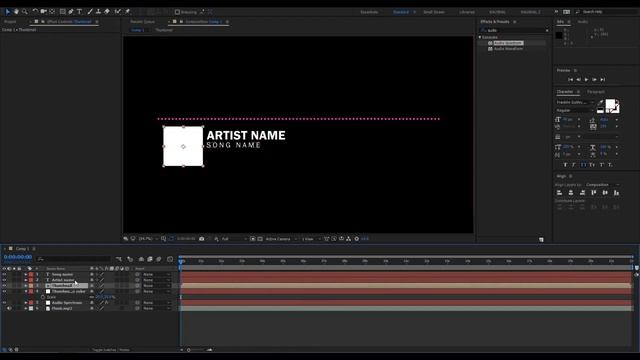This screenshot has height=360, width=640.
Task: Switch to the Essentials workspace
Action: (x=369, y=12)
